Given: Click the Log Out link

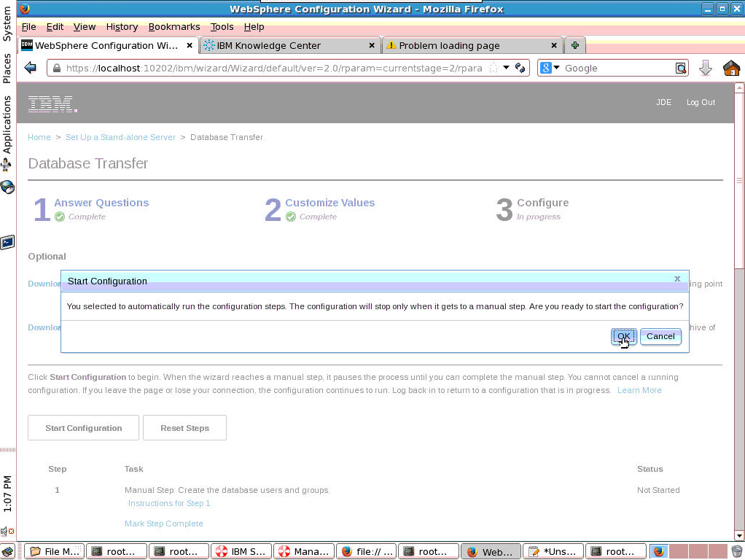Looking at the screenshot, I should pos(701,102).
